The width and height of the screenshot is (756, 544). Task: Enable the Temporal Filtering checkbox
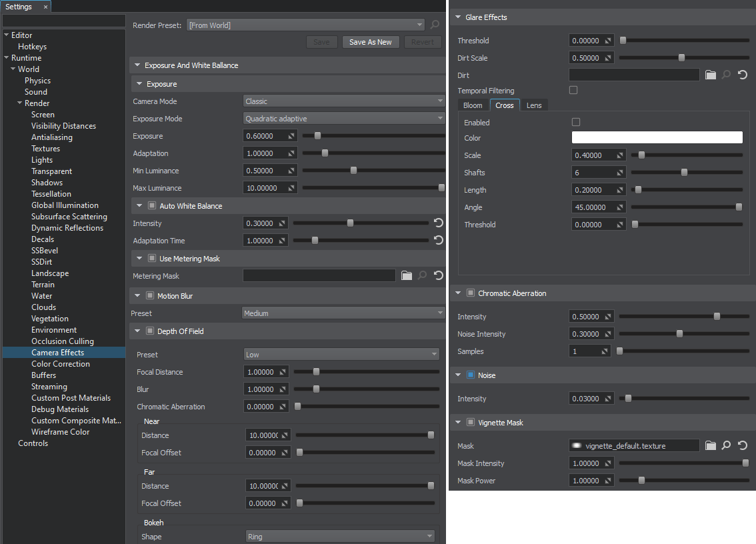click(573, 90)
